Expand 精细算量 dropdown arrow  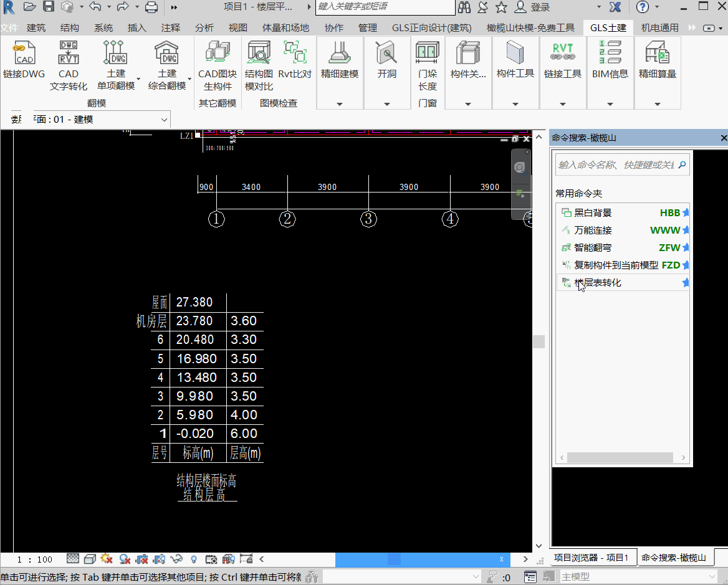[x=658, y=105]
